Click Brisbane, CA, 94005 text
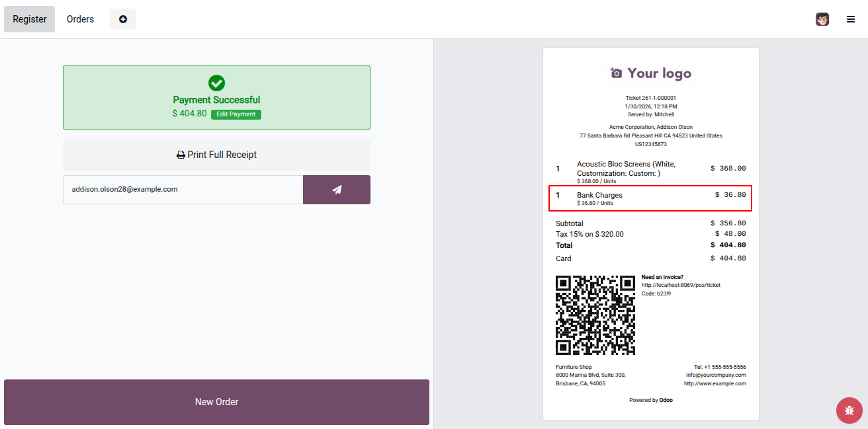The height and width of the screenshot is (429, 868). pos(580,383)
